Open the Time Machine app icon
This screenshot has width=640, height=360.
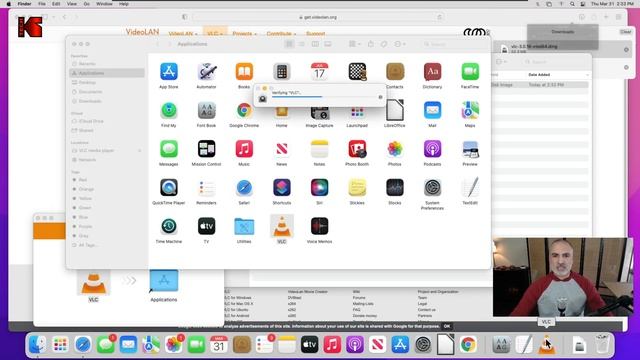[169, 226]
